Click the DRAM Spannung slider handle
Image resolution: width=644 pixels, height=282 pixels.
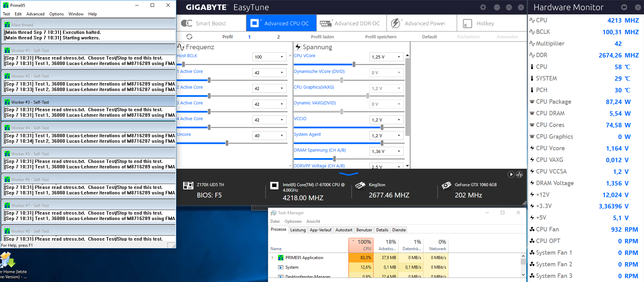tap(334, 159)
